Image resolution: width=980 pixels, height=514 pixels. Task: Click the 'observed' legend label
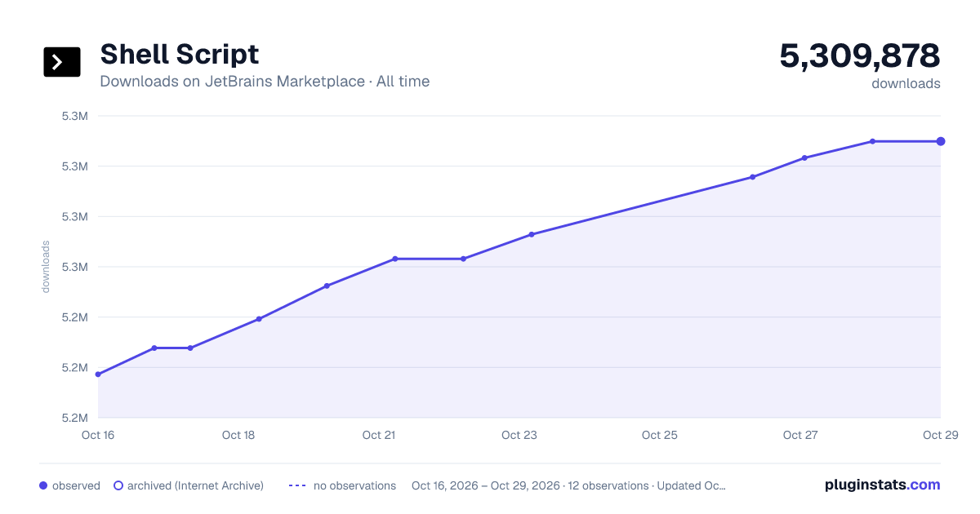pos(76,485)
